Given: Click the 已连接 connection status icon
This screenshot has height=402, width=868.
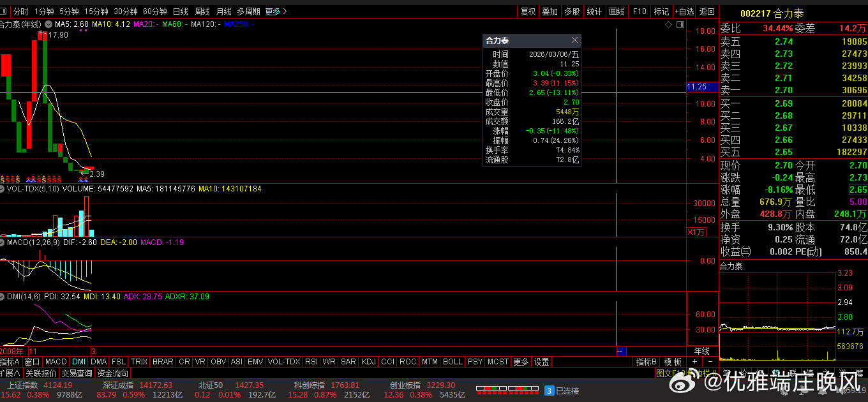Looking at the screenshot, I should coord(550,391).
